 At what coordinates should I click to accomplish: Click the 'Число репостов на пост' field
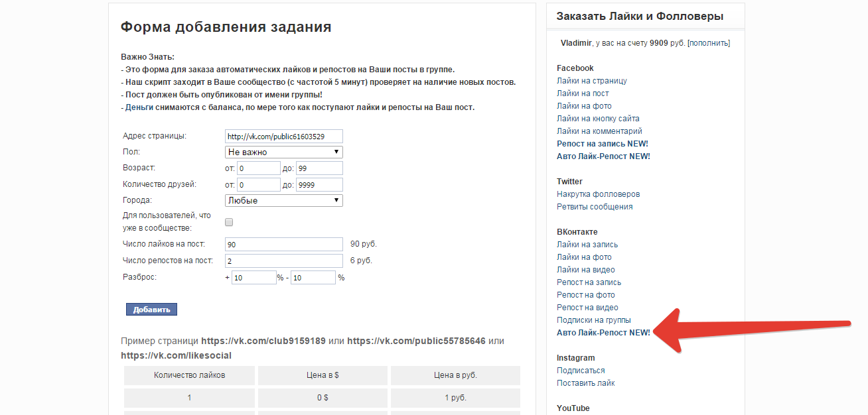284,261
